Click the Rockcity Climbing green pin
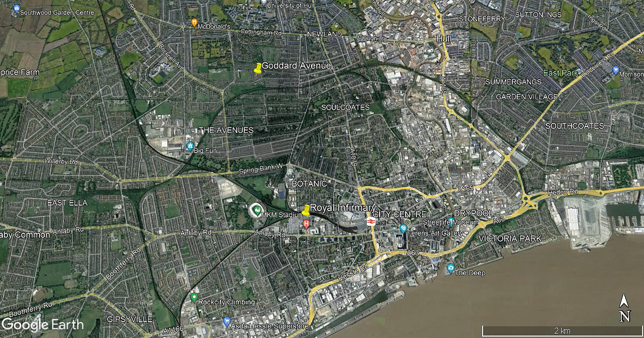Screen dimensions: 644x338 pyautogui.click(x=194, y=298)
